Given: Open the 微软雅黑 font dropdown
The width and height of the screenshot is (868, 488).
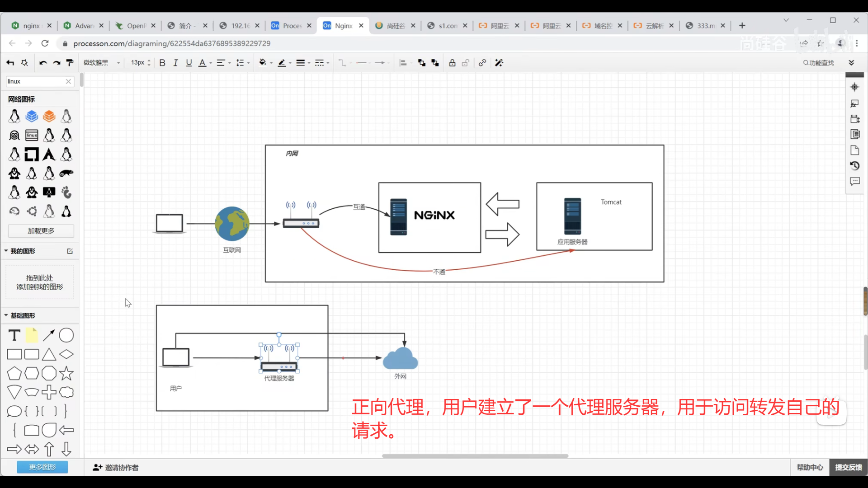Looking at the screenshot, I should click(x=102, y=63).
